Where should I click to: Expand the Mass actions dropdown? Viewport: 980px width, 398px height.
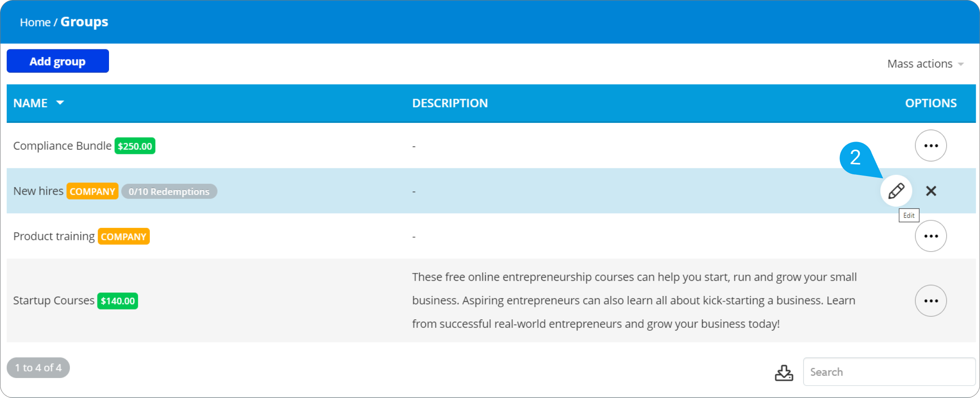click(926, 64)
